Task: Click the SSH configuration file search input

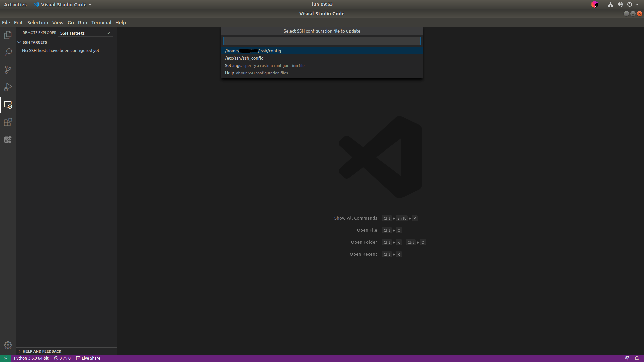Action: (322, 41)
